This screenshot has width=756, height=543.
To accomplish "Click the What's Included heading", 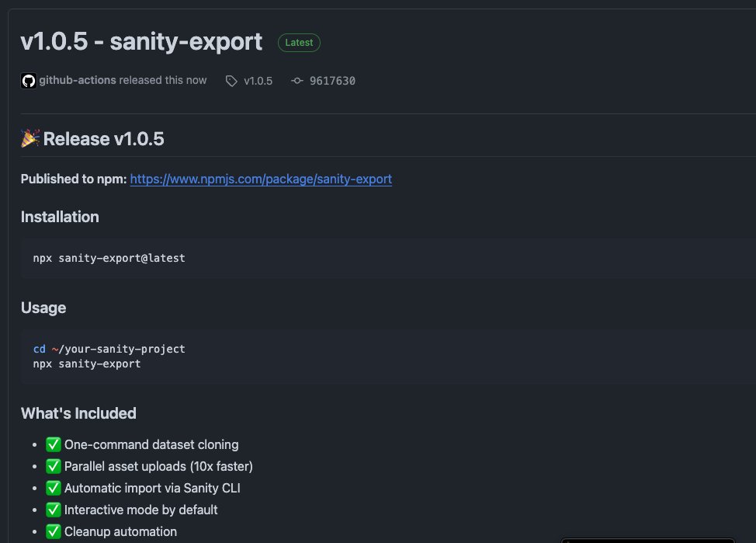I will tap(78, 413).
